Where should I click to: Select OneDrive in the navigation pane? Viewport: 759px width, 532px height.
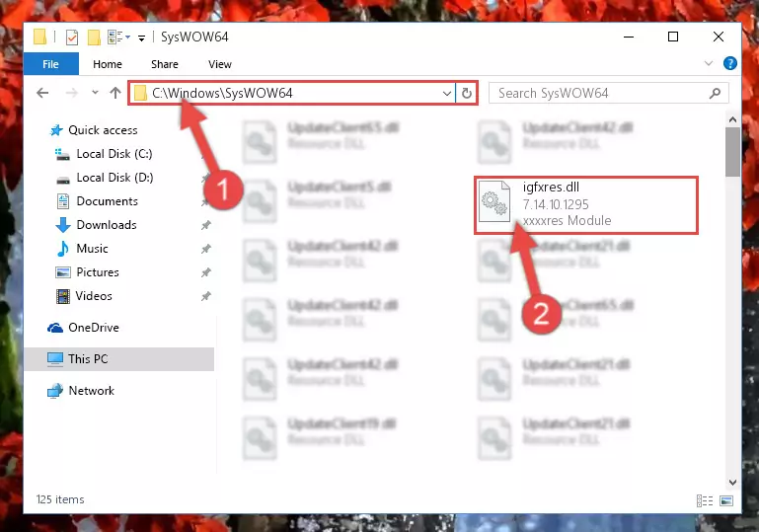click(x=94, y=328)
